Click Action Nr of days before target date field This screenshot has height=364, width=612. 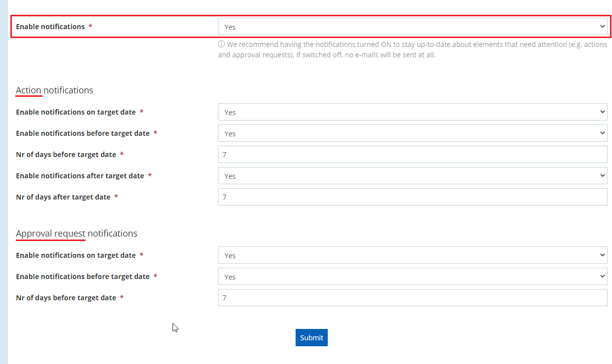coord(412,155)
